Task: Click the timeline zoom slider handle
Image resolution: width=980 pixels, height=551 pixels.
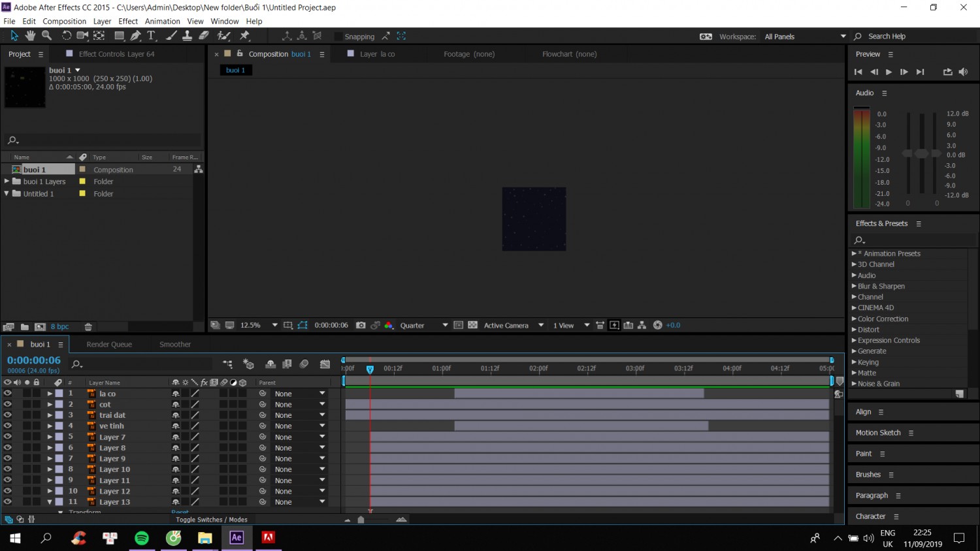Action: [361, 520]
